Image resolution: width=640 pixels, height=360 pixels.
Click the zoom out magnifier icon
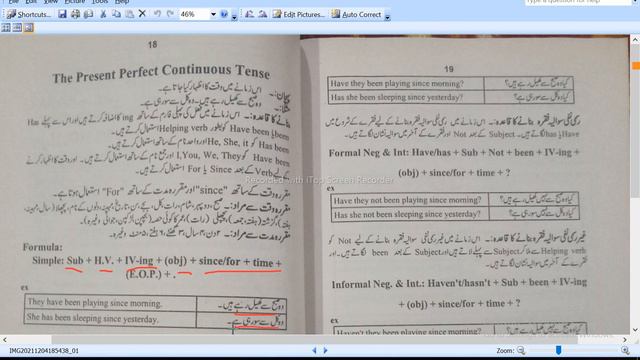[521, 350]
